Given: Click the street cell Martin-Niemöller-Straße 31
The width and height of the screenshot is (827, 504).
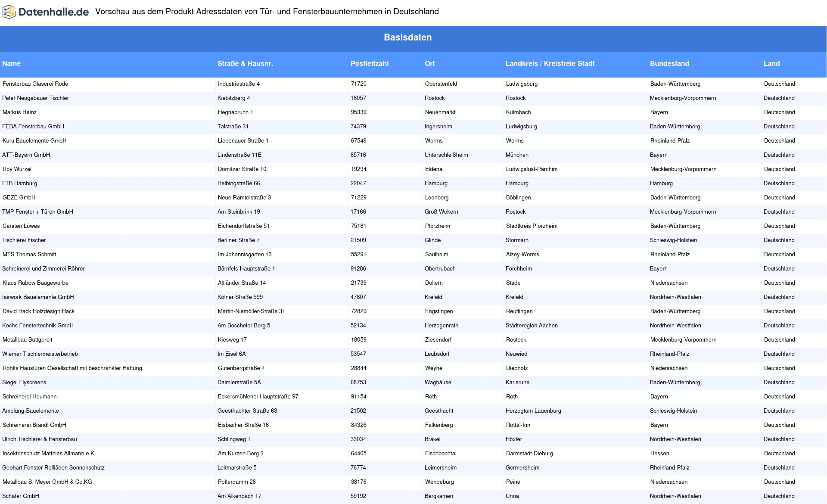Looking at the screenshot, I should click(x=282, y=311).
